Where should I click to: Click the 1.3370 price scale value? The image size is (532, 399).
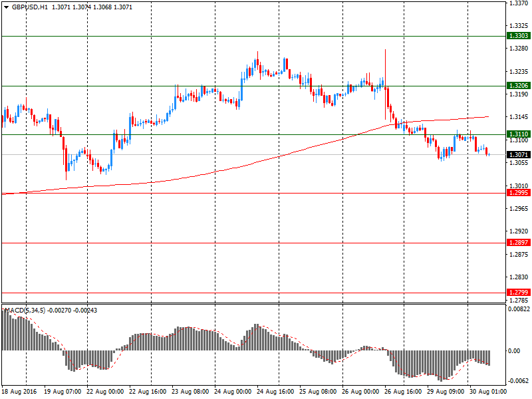click(x=519, y=3)
